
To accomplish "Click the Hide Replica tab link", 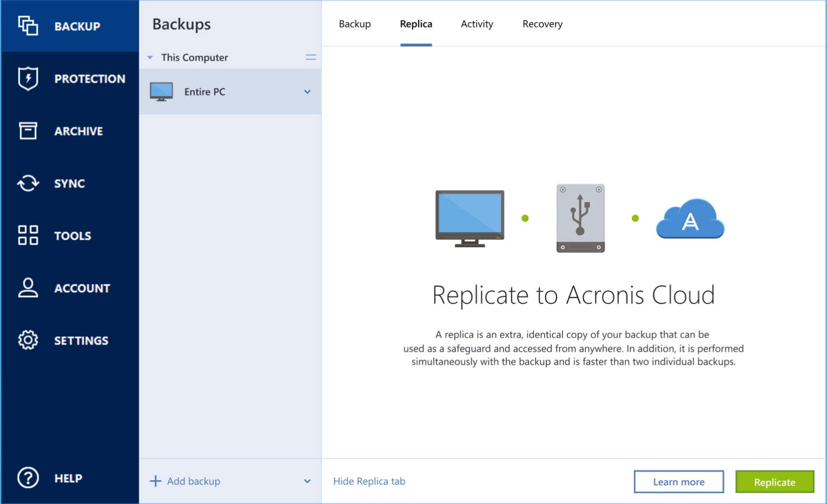I will pyautogui.click(x=369, y=481).
